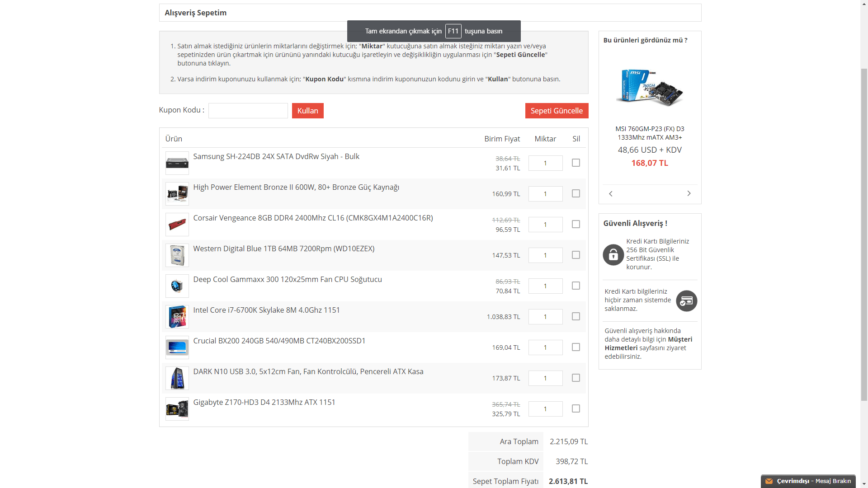Screen dimensions: 868x488
Task: Click the DARK N10 case product image
Action: (x=177, y=378)
